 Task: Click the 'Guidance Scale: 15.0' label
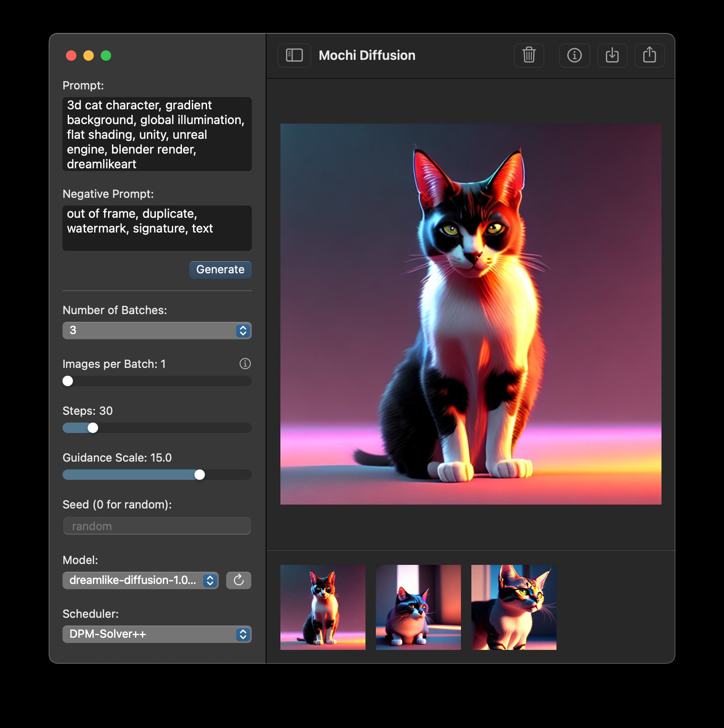pyautogui.click(x=117, y=458)
